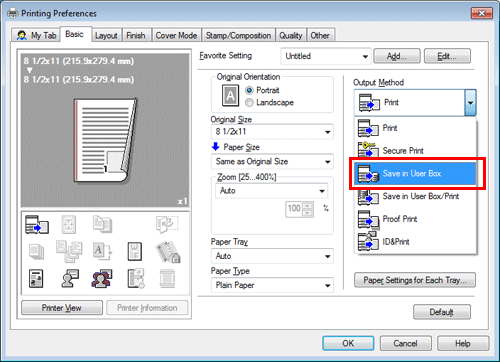Click the user authentication icon with people

pos(101,279)
